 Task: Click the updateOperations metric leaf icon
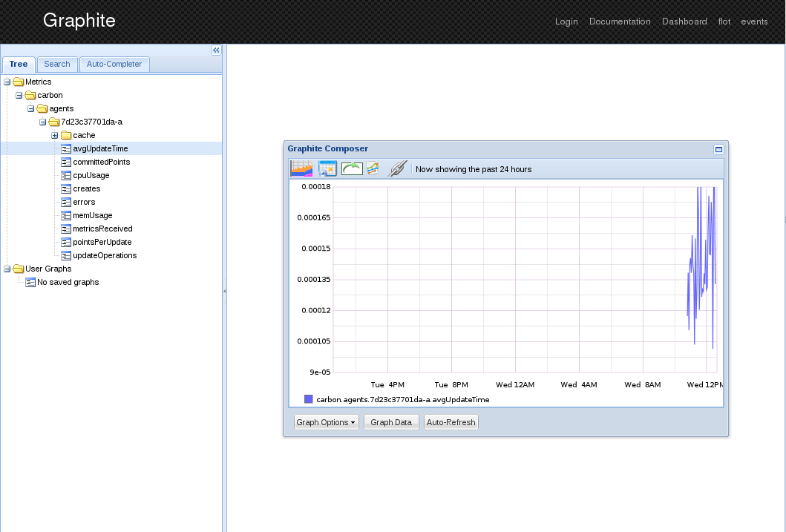pyautogui.click(x=66, y=255)
